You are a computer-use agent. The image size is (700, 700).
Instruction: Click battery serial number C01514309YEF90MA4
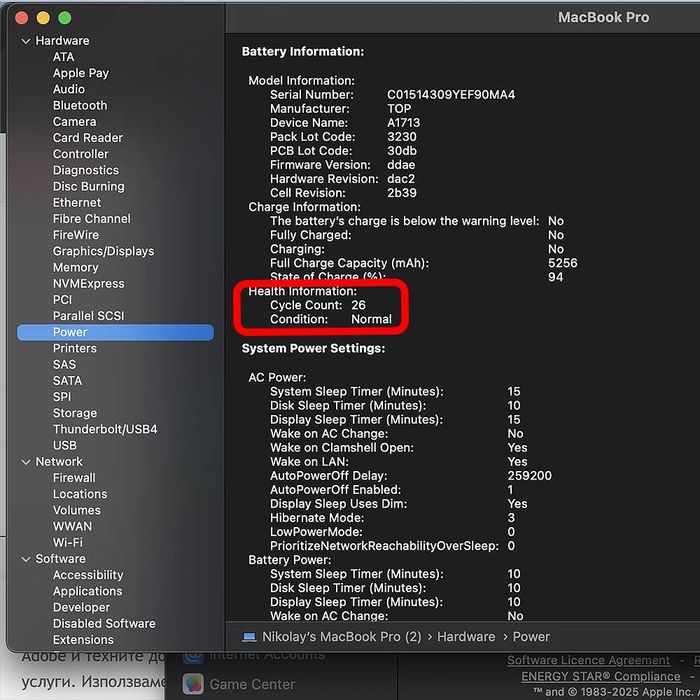(x=451, y=95)
